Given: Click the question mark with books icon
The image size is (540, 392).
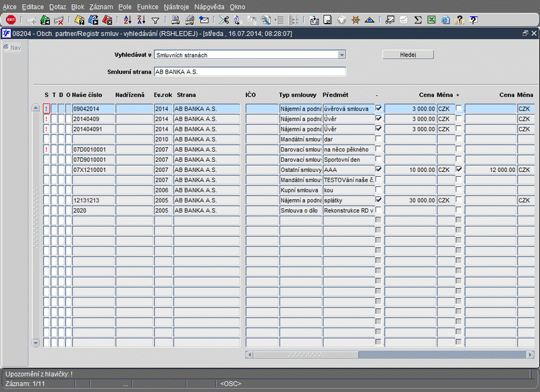Looking at the screenshot, I should tap(460, 20).
